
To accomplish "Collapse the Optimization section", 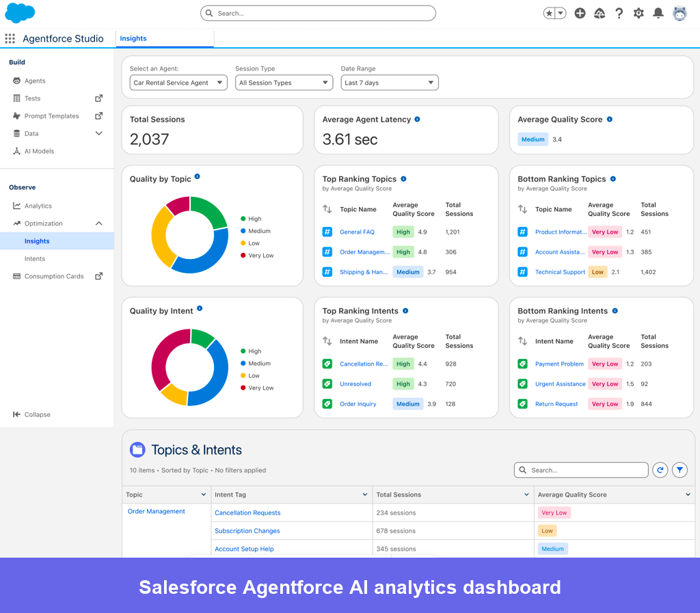I will coord(99,223).
